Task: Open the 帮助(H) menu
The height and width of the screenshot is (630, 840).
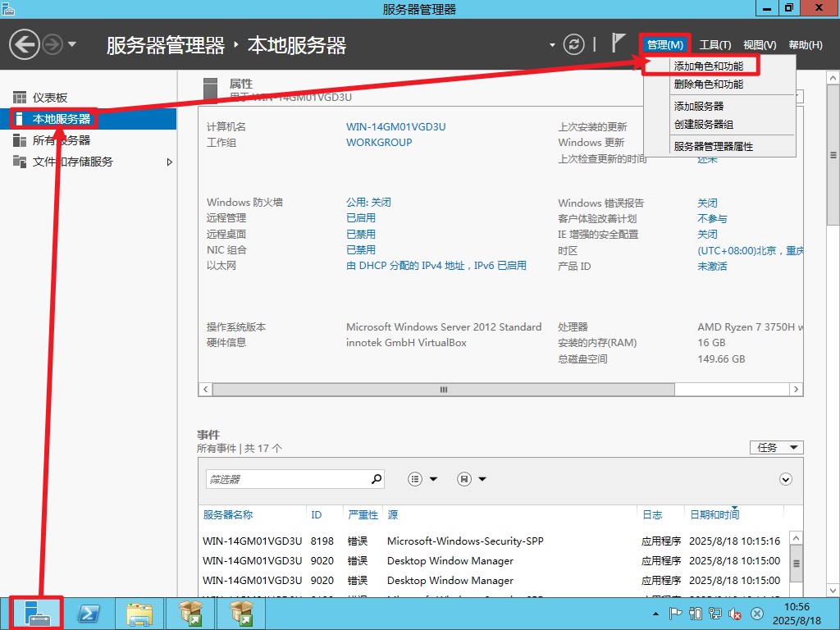Action: [x=806, y=45]
